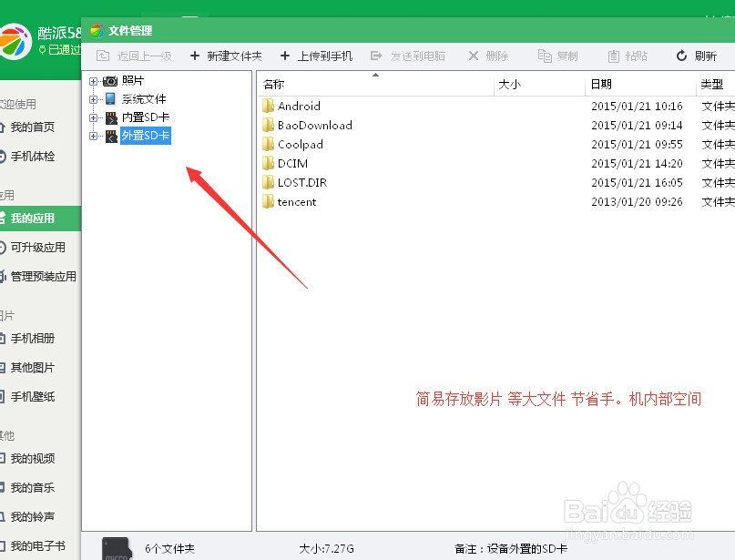This screenshot has height=560, width=735.
Task: Click the Coolpad folder icon
Action: click(268, 144)
